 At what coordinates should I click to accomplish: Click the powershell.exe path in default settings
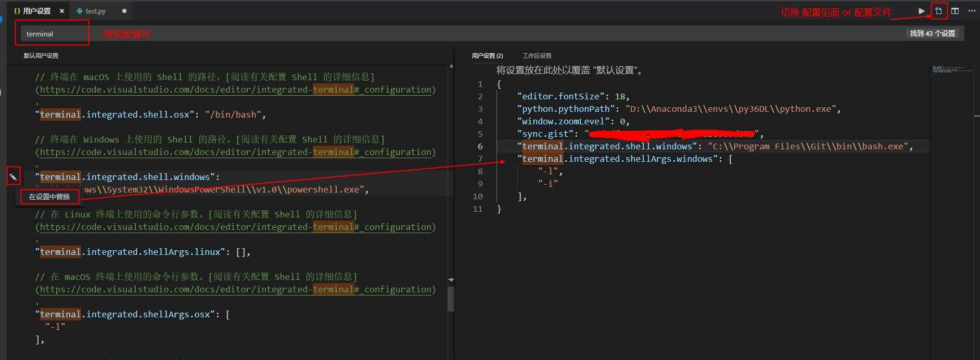(x=200, y=189)
